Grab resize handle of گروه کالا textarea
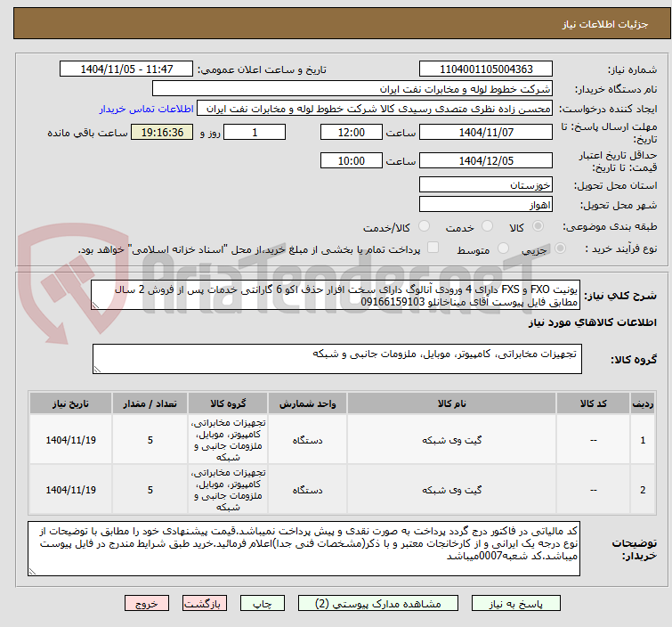This screenshot has height=627, width=672. pos(97,370)
